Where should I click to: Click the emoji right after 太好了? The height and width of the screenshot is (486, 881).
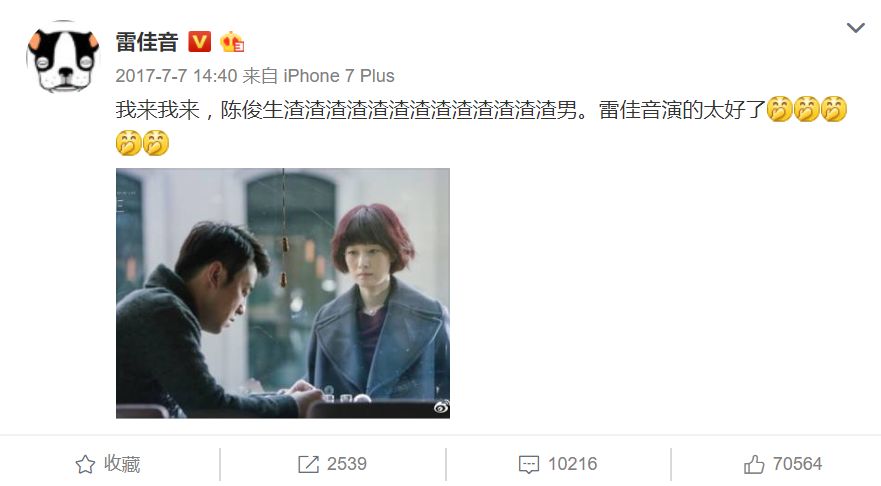779,109
